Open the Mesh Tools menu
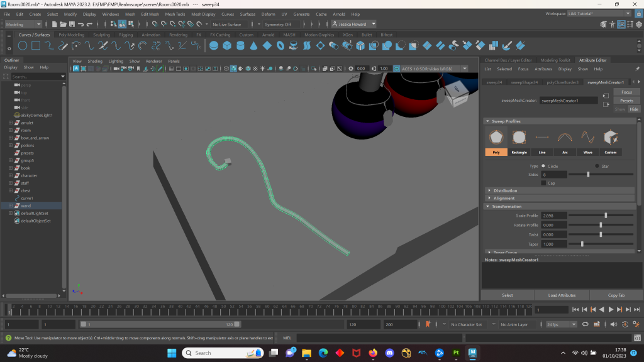Image resolution: width=644 pixels, height=362 pixels. click(x=175, y=13)
